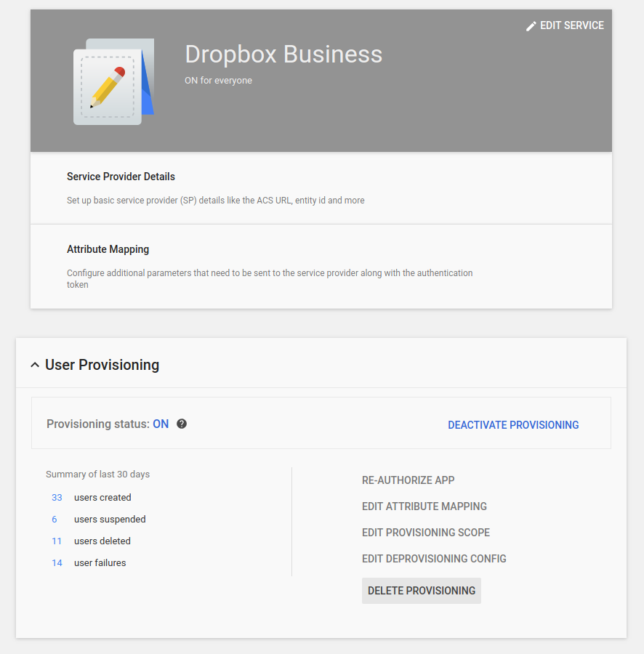The height and width of the screenshot is (654, 644).
Task: Click the 'Set up basic service provider' description
Action: coord(216,201)
